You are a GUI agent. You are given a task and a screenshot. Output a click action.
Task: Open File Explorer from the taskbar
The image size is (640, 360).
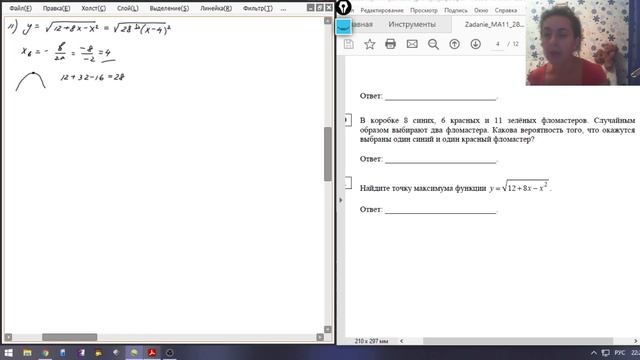27,353
